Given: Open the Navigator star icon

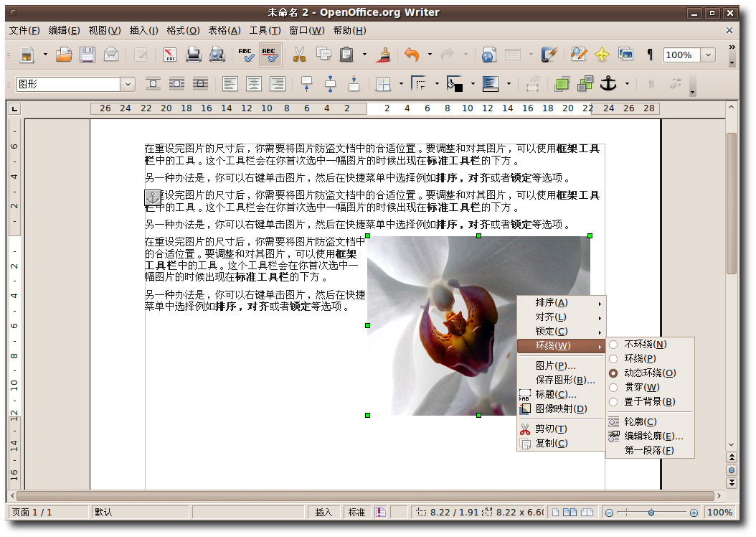Looking at the screenshot, I should 602,55.
